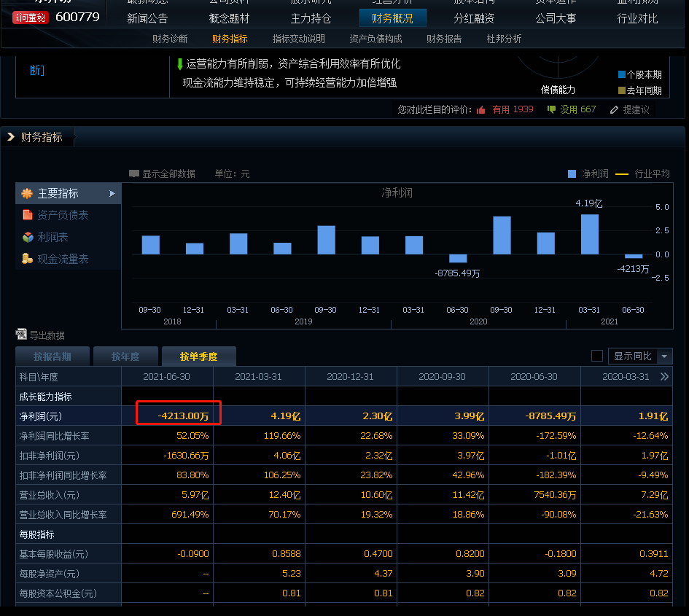Toggle the 净利润 legend series
Image resolution: width=689 pixels, height=616 pixels.
pos(572,174)
